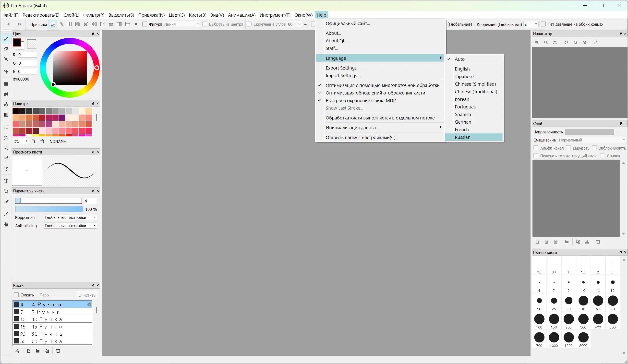Open the Anti-aliasing dropdown
This screenshot has height=364, width=628.
pyautogui.click(x=70, y=226)
